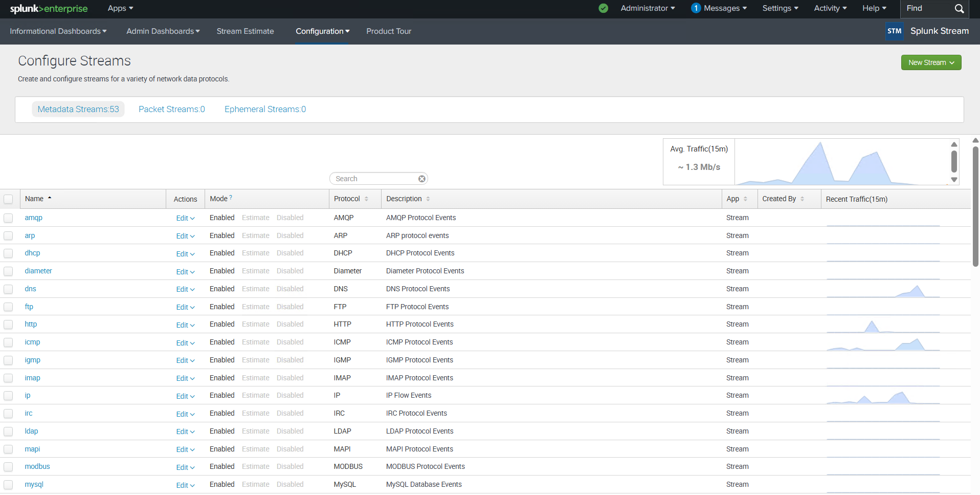Expand the New Stream dropdown button
The image size is (980, 495).
click(x=931, y=62)
